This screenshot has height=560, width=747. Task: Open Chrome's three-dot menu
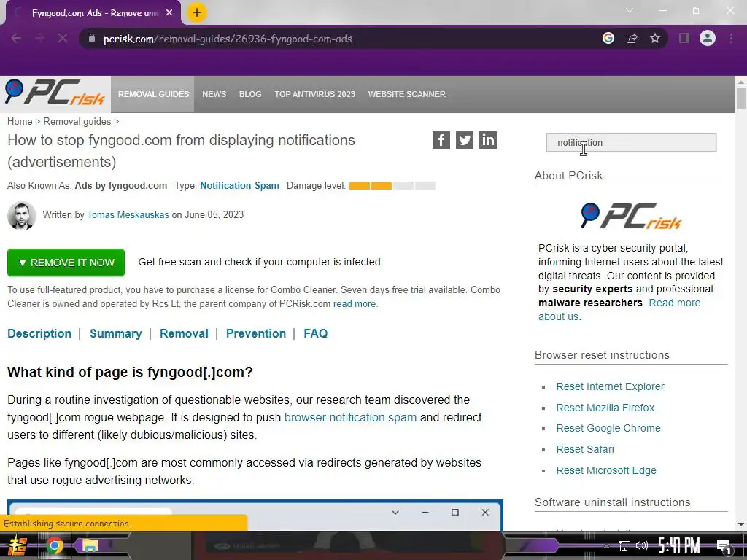tap(731, 38)
